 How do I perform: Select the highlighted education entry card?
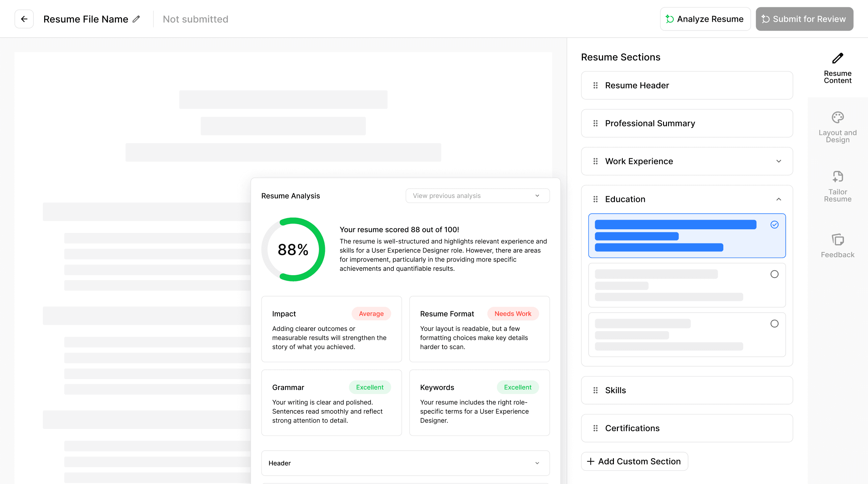(x=687, y=236)
